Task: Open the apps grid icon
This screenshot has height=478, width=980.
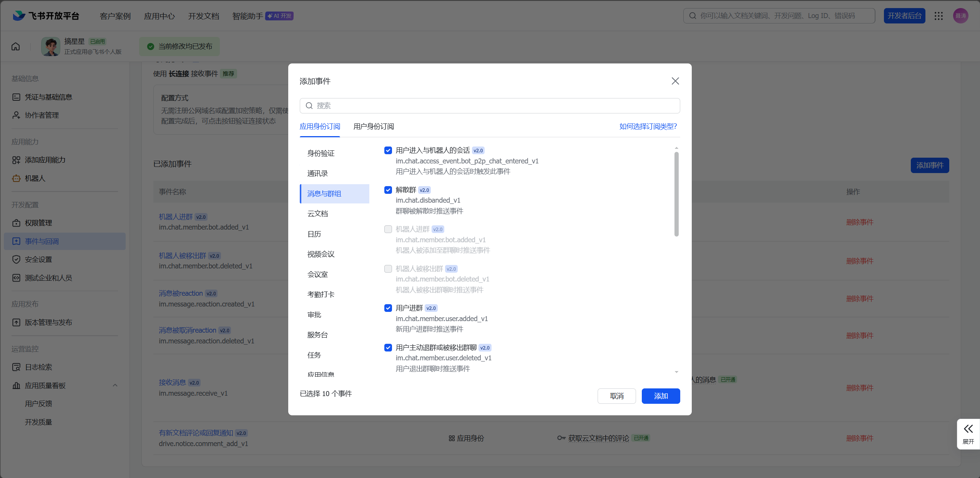Action: click(938, 16)
